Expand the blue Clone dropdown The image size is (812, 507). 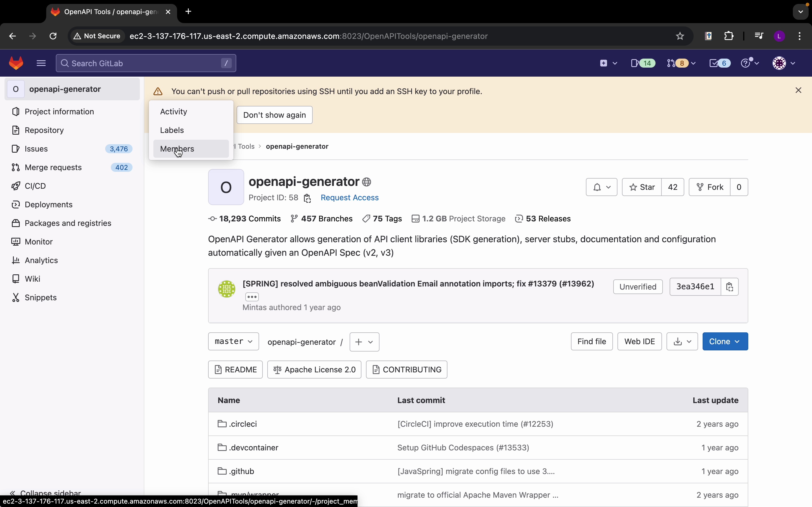tap(725, 341)
